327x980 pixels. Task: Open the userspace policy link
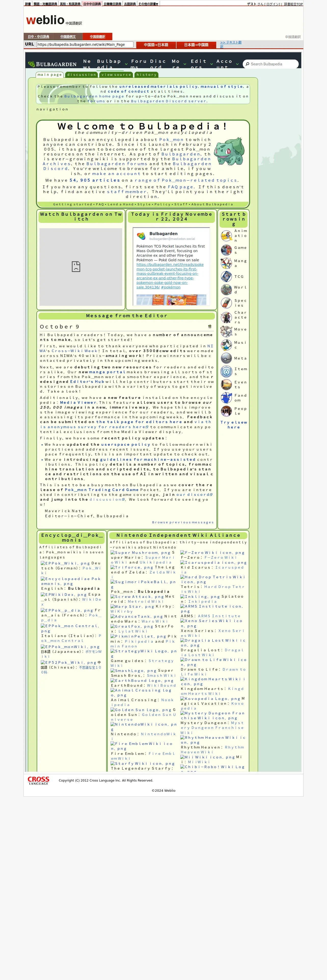coord(126,444)
